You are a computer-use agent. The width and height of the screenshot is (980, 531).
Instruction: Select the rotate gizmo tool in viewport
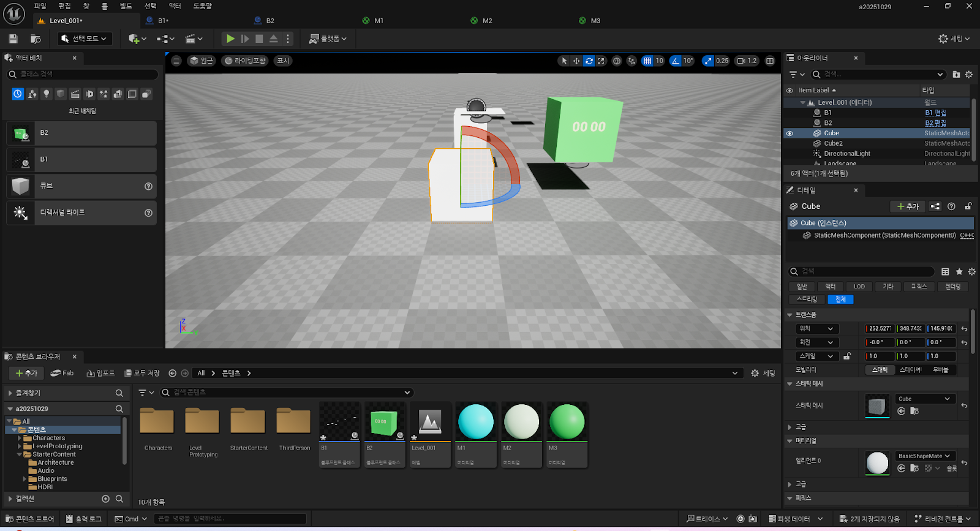click(589, 61)
